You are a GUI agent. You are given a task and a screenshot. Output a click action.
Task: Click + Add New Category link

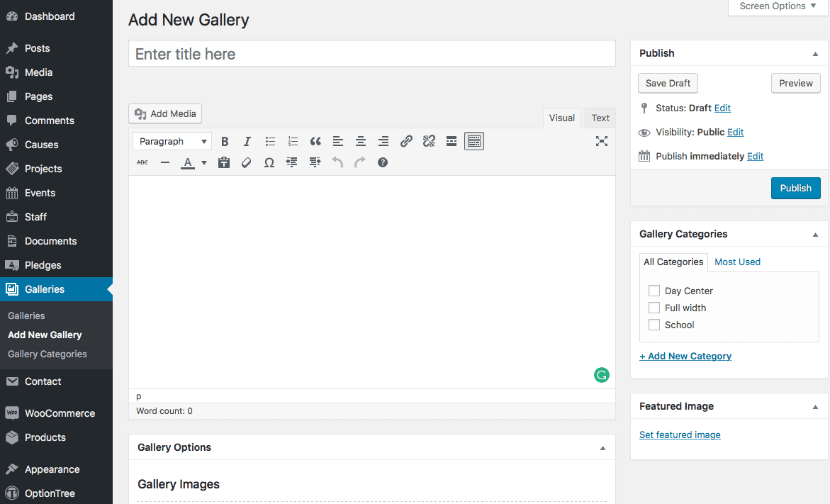(x=685, y=357)
